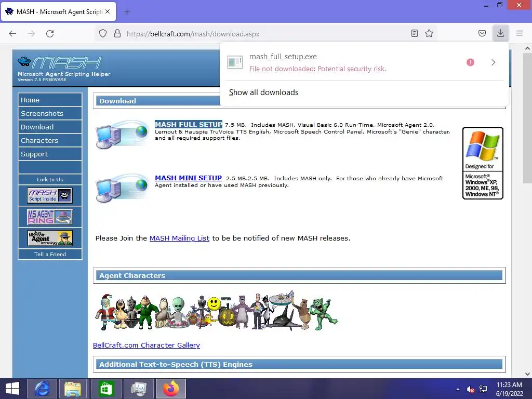Screen dimensions: 532x399
Task: Click the muted volume tray icon
Action: click(471, 389)
